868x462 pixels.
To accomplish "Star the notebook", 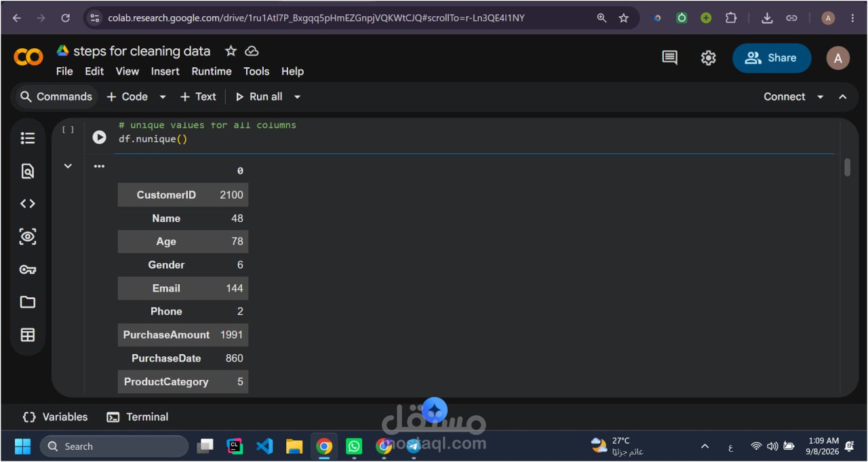I will (x=231, y=51).
